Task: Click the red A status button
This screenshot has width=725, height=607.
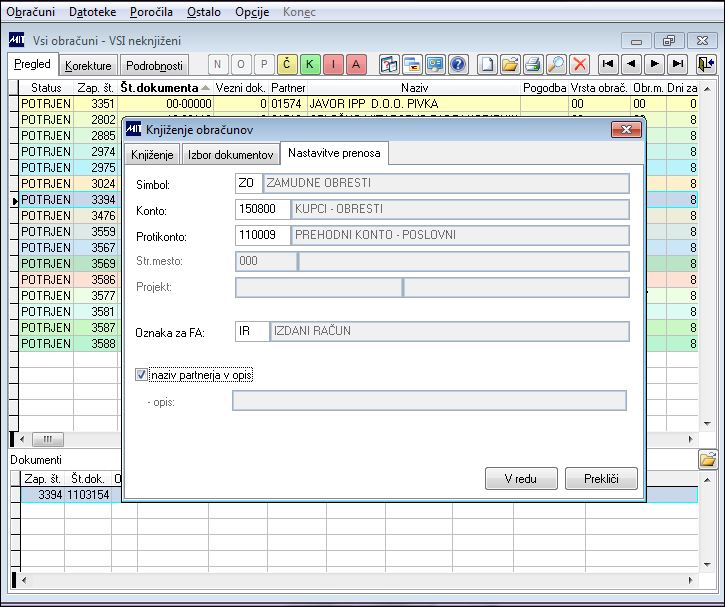Action: (x=356, y=64)
